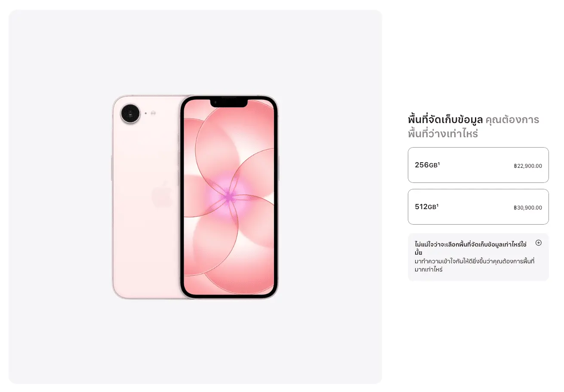Viewport: 564px width, 392px height.
Task: Select the 512GB storage option
Action: pyautogui.click(x=478, y=207)
